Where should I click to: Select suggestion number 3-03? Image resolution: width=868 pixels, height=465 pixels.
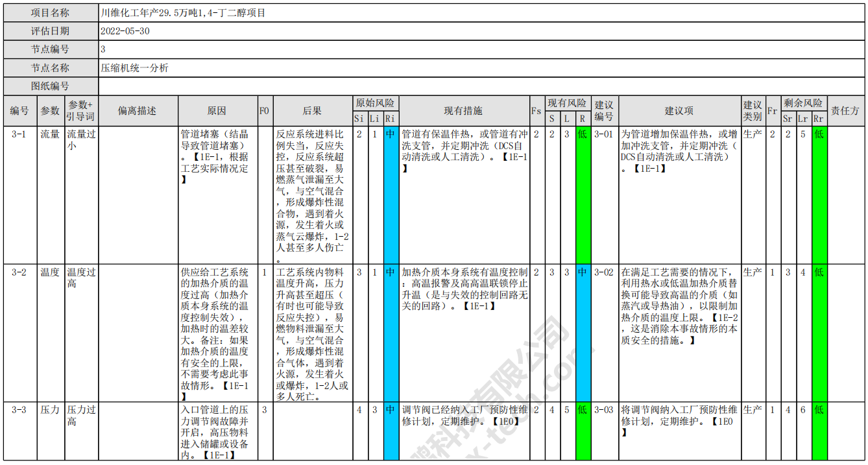click(604, 431)
